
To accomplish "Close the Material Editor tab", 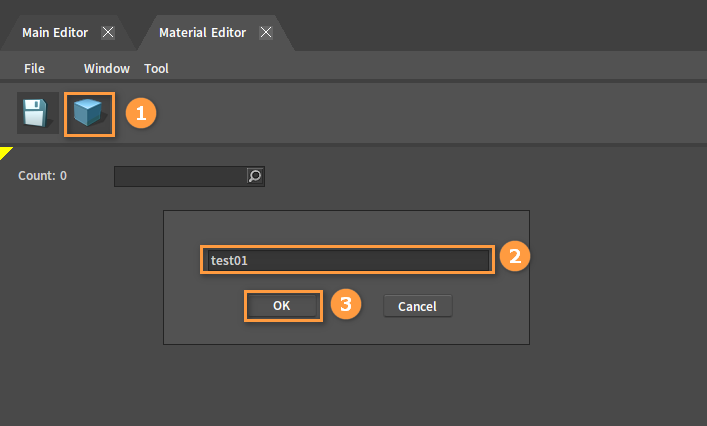I will 266,32.
